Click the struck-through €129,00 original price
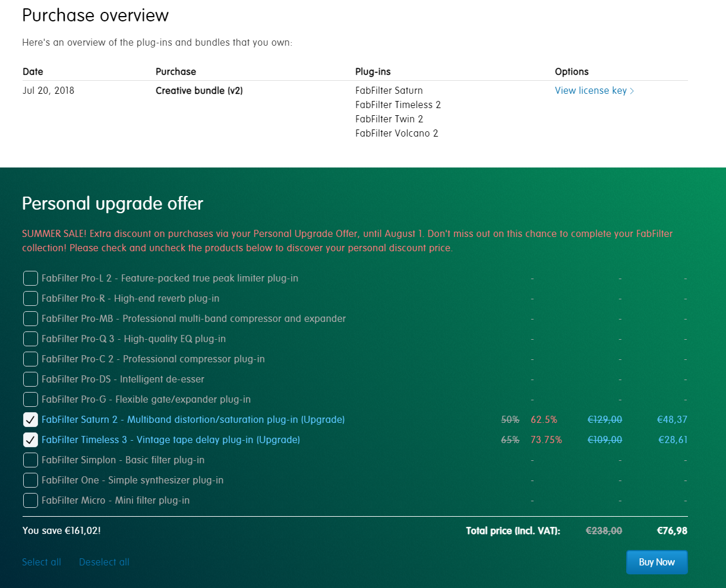This screenshot has height=588, width=726. pos(605,419)
